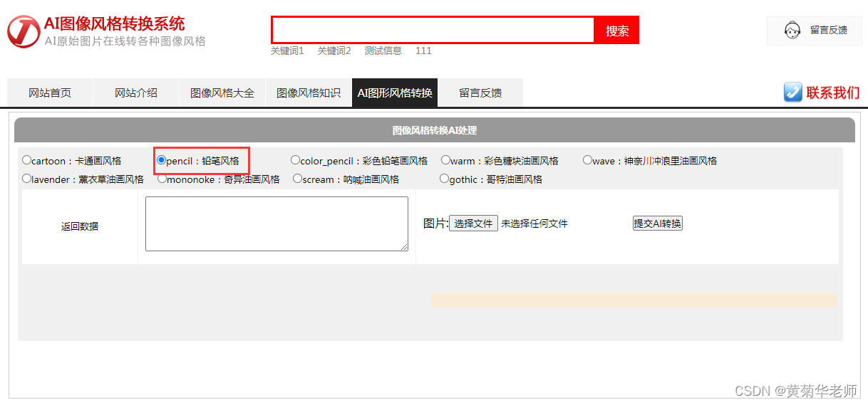Click the red site logo icon

pos(24,31)
